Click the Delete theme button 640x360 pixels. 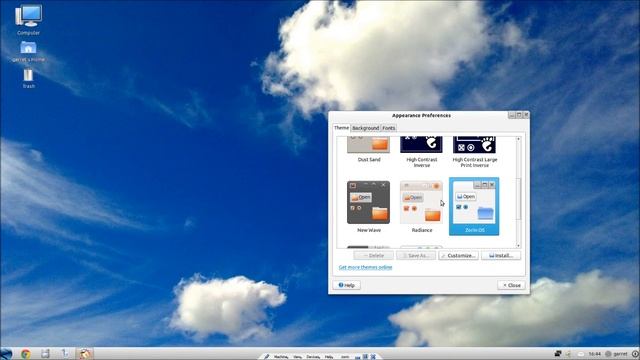tap(374, 256)
